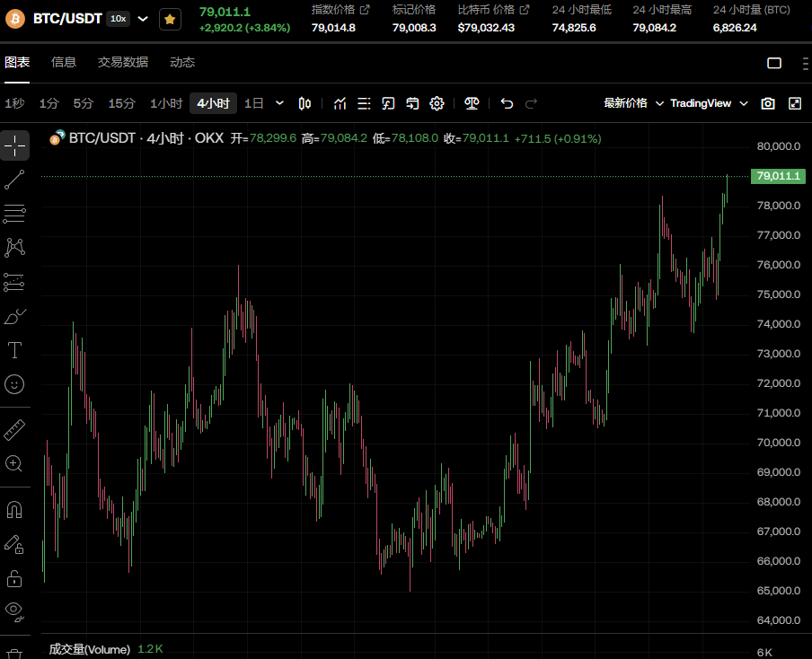This screenshot has width=812, height=659.
Task: Toggle lock all drawing tools
Action: (14, 577)
